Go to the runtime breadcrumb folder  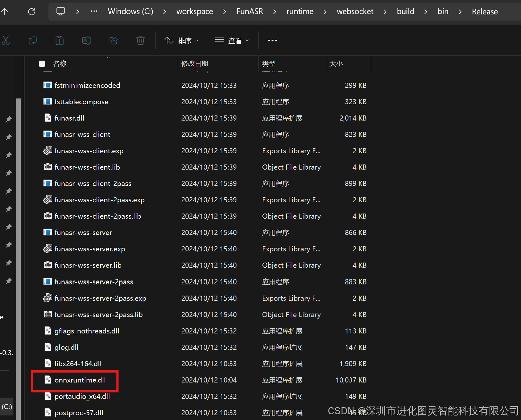(300, 12)
